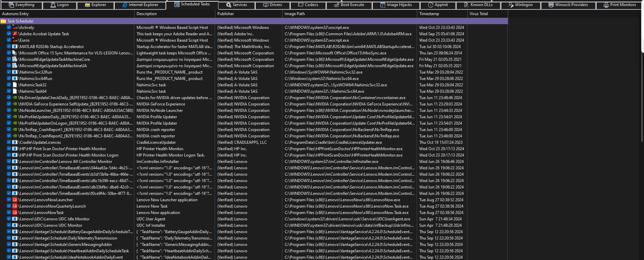644x260 pixels.
Task: Uncheck Adobe Acrobat Update Task checkbox
Action: 9,34
